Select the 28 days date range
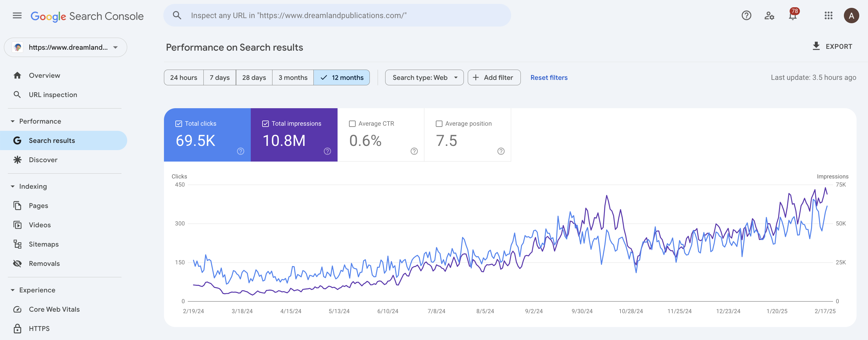The height and width of the screenshot is (340, 868). click(x=254, y=77)
